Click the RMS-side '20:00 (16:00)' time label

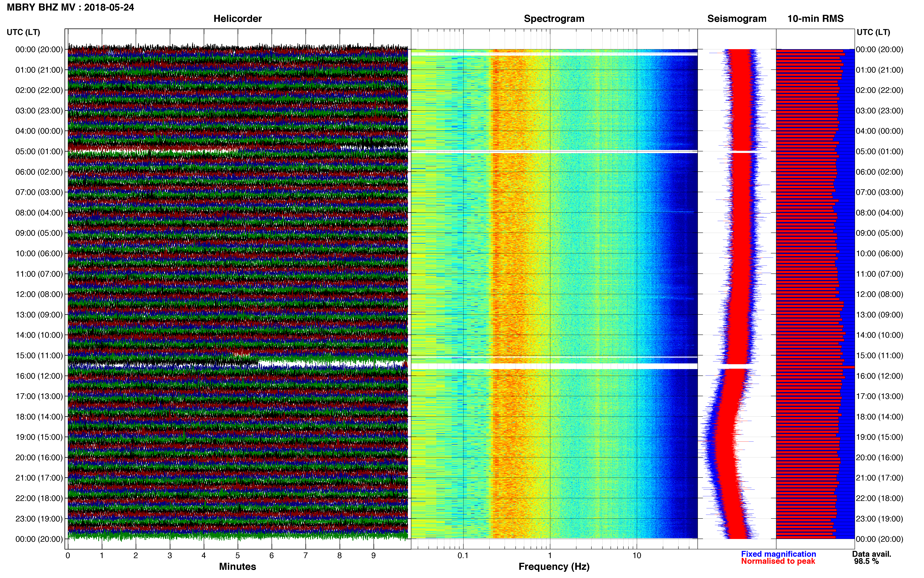pyautogui.click(x=879, y=458)
